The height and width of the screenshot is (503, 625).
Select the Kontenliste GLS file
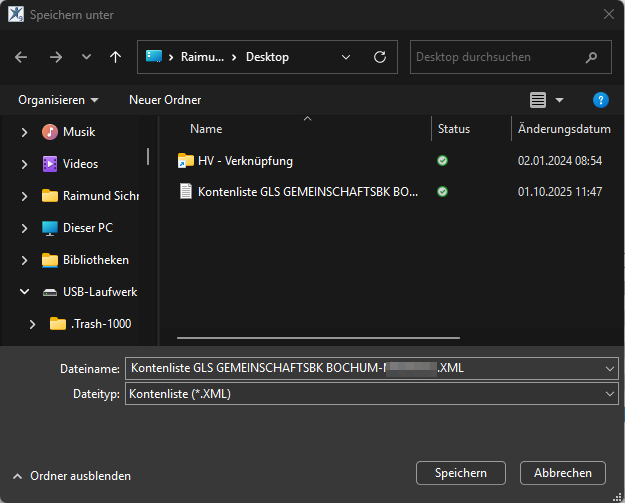tap(300, 191)
